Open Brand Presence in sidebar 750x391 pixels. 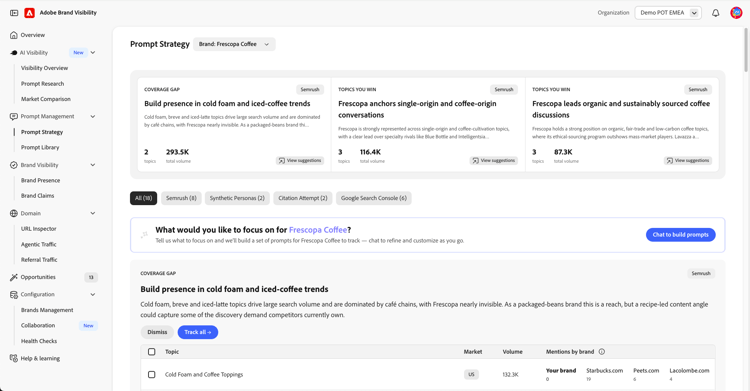41,180
